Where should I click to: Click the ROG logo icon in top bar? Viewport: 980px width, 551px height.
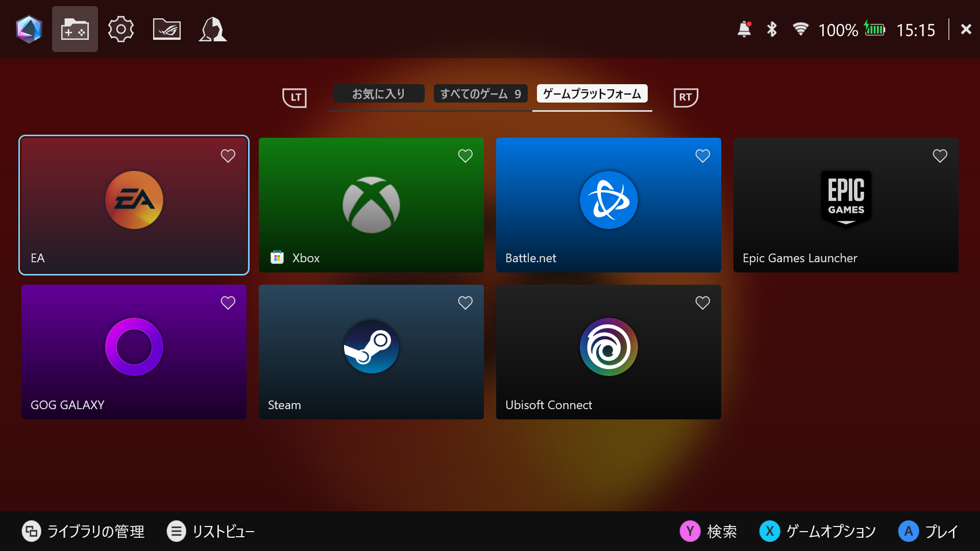click(166, 29)
